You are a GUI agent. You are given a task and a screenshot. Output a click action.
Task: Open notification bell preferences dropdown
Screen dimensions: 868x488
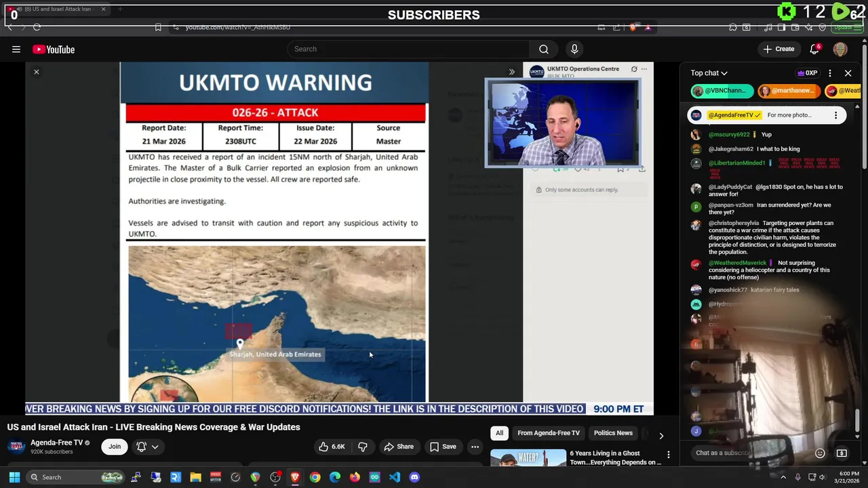pos(148,447)
